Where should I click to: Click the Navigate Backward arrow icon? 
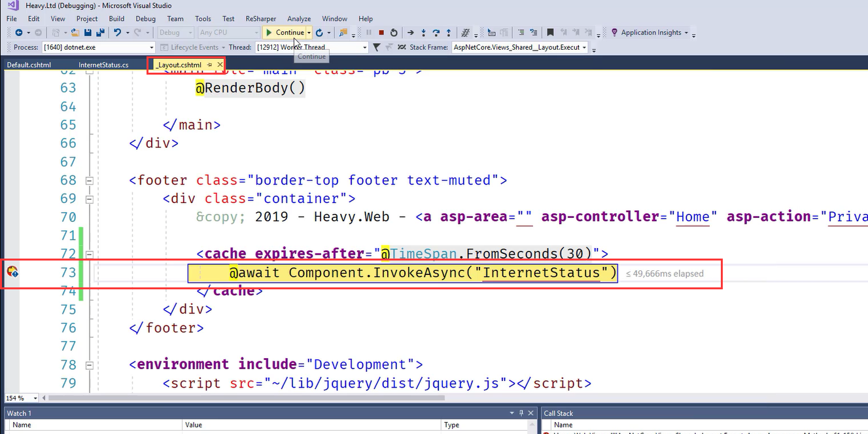click(18, 33)
